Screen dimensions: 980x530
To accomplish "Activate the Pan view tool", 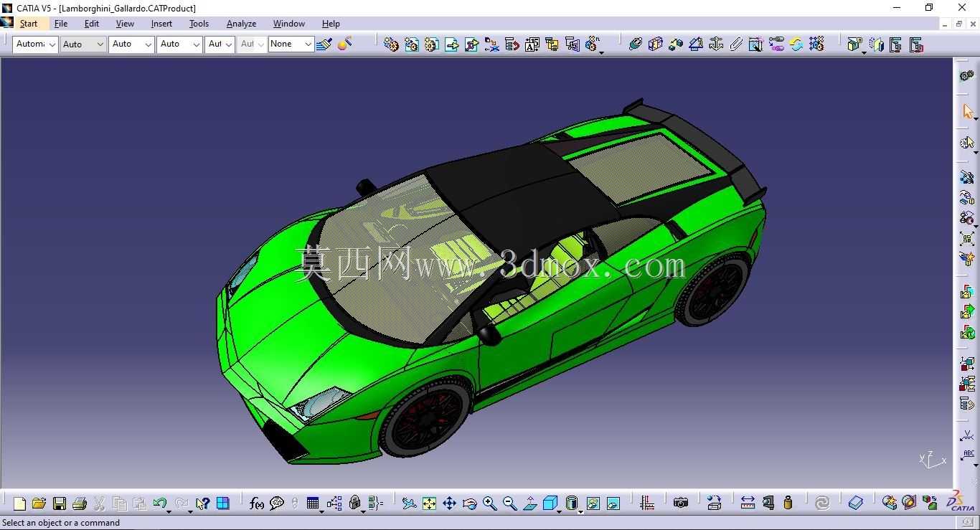I will (449, 503).
